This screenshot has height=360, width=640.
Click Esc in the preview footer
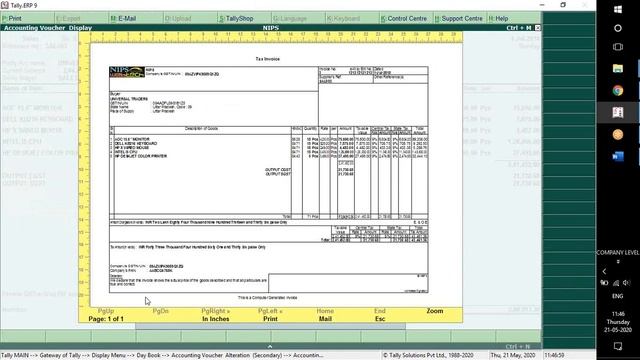(380, 319)
